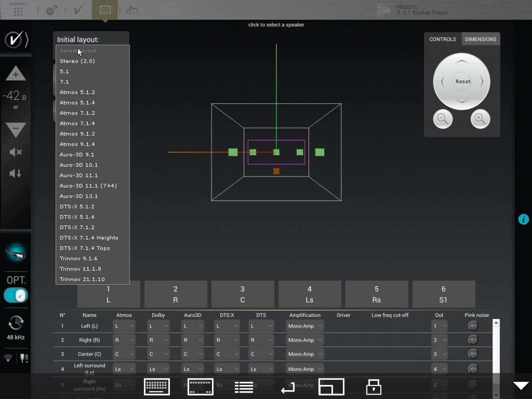Open Amplification dropdown for Left (L)
532x399 pixels.
305,326
